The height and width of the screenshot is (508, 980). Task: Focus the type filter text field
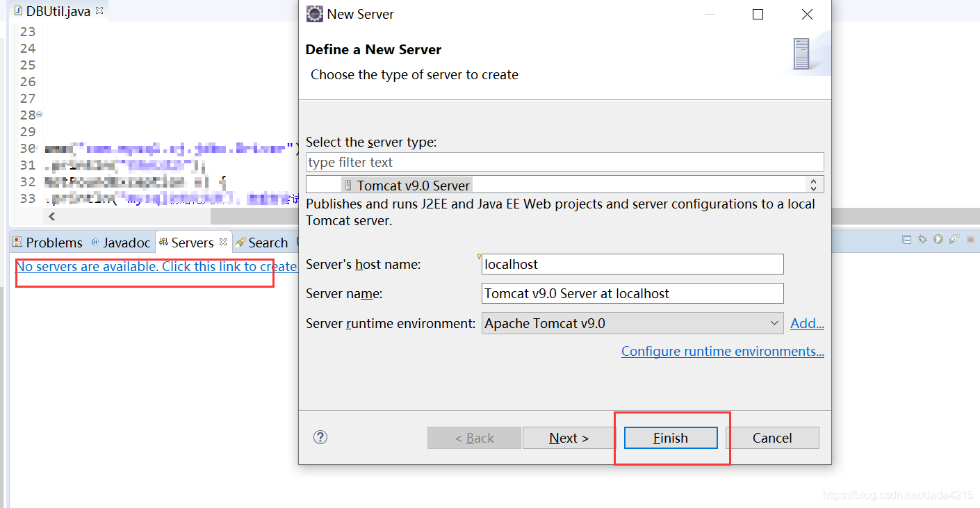coord(565,162)
